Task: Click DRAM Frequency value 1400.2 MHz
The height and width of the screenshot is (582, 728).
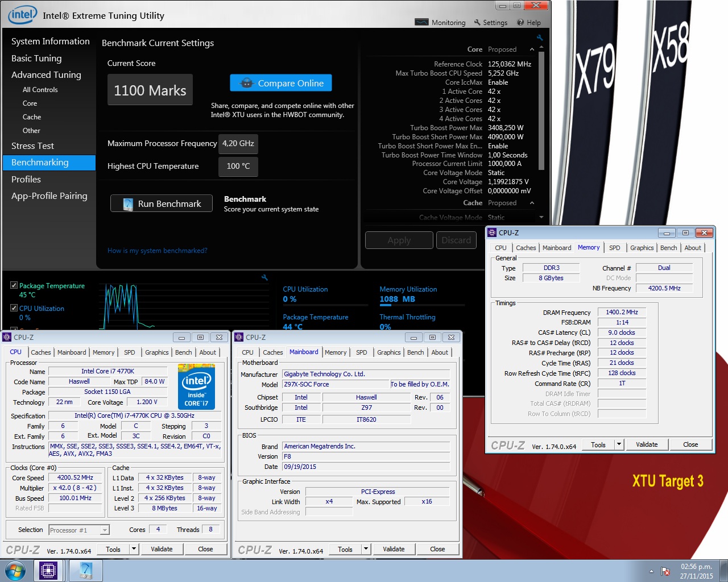Action: click(x=622, y=312)
